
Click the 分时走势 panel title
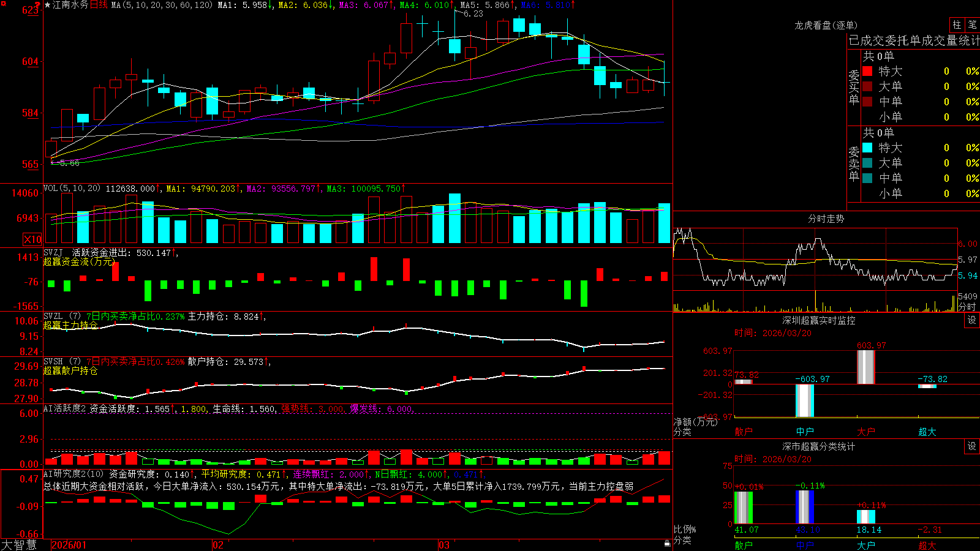826,219
